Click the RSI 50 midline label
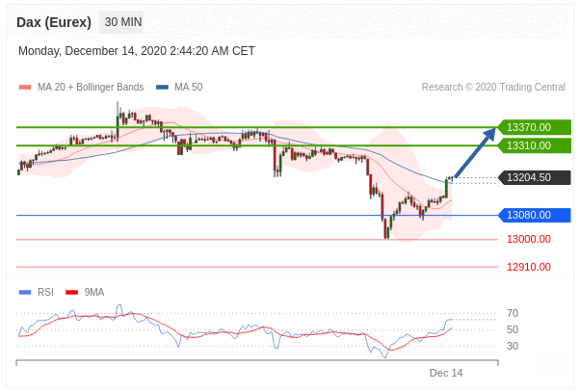 513,329
